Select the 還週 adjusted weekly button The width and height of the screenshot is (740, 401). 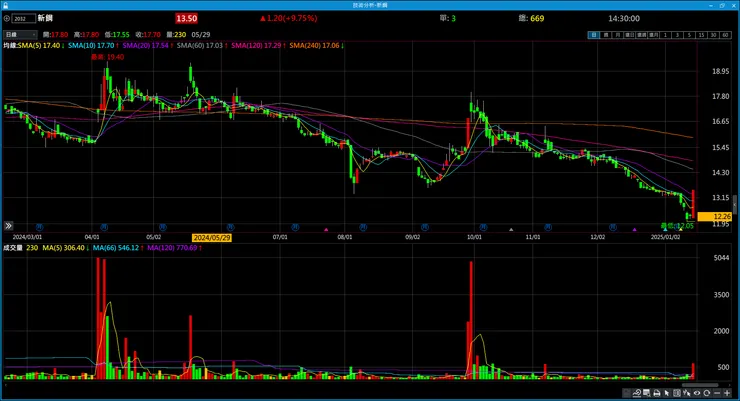(641, 35)
